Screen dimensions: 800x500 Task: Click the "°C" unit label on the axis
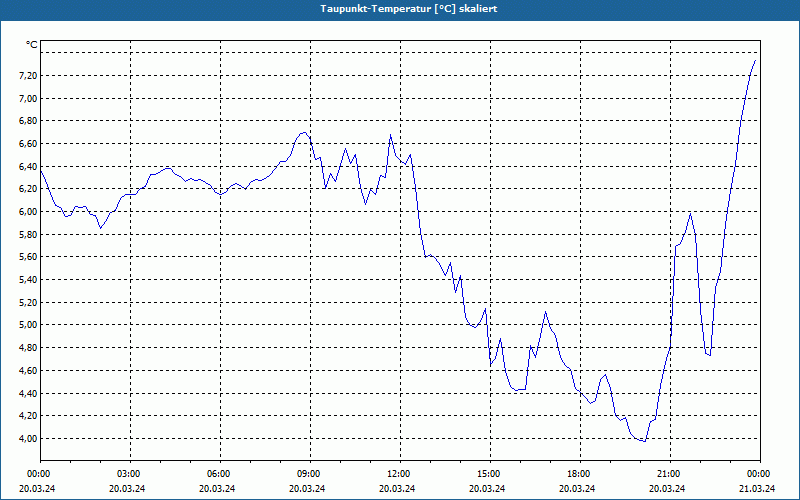point(32,45)
